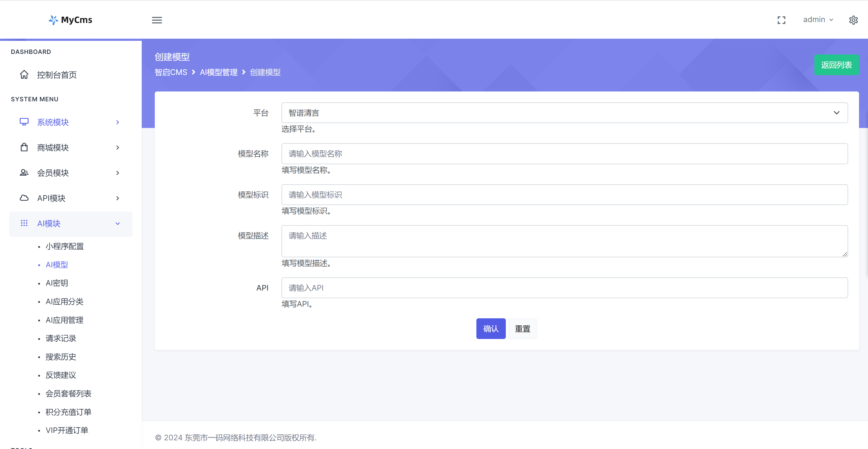
Task: Open 小程序配置 submenu item
Action: (65, 246)
